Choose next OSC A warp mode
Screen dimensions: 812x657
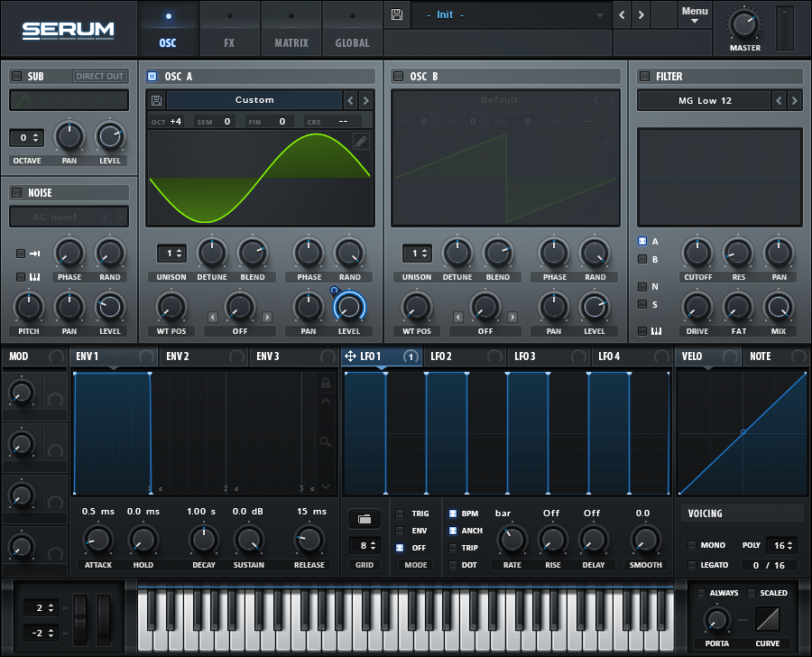[267, 317]
